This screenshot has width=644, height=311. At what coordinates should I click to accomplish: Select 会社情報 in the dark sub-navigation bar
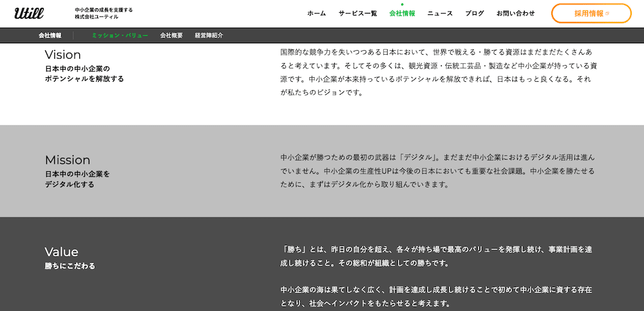click(50, 35)
